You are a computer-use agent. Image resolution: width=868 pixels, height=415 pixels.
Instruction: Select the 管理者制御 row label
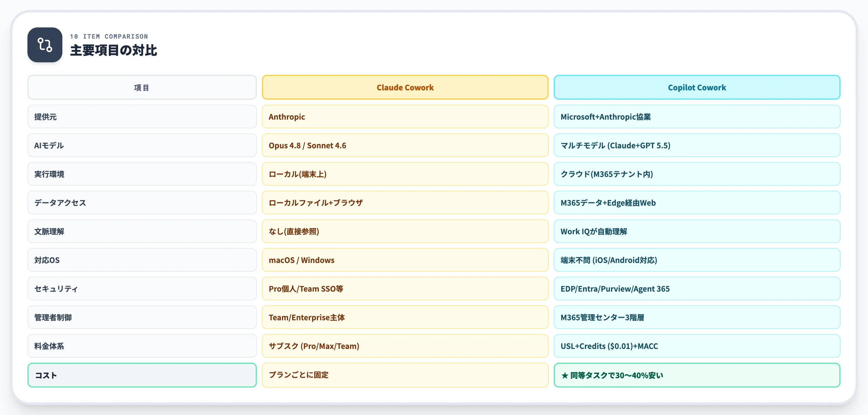[x=142, y=317]
